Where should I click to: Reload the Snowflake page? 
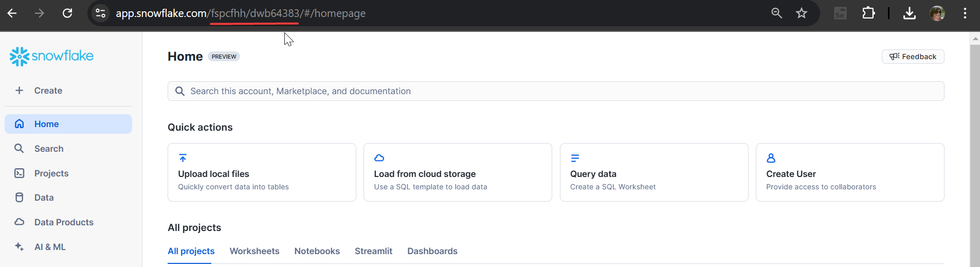click(x=67, y=13)
